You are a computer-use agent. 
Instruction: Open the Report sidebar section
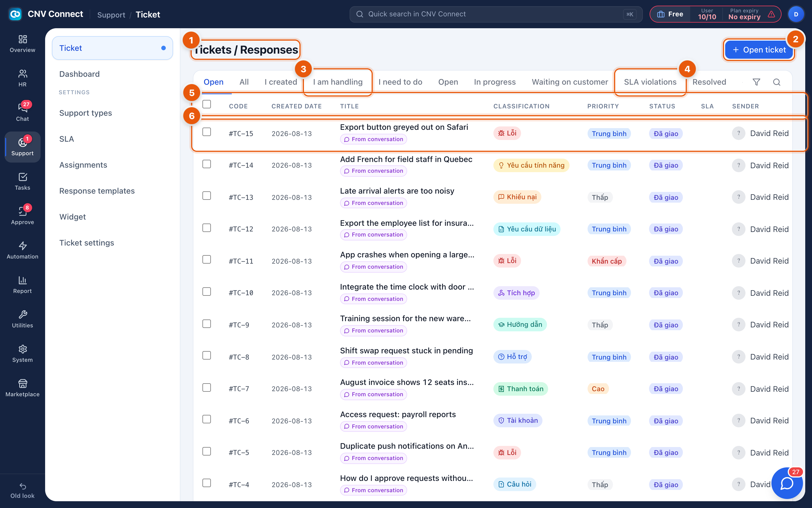point(23,284)
